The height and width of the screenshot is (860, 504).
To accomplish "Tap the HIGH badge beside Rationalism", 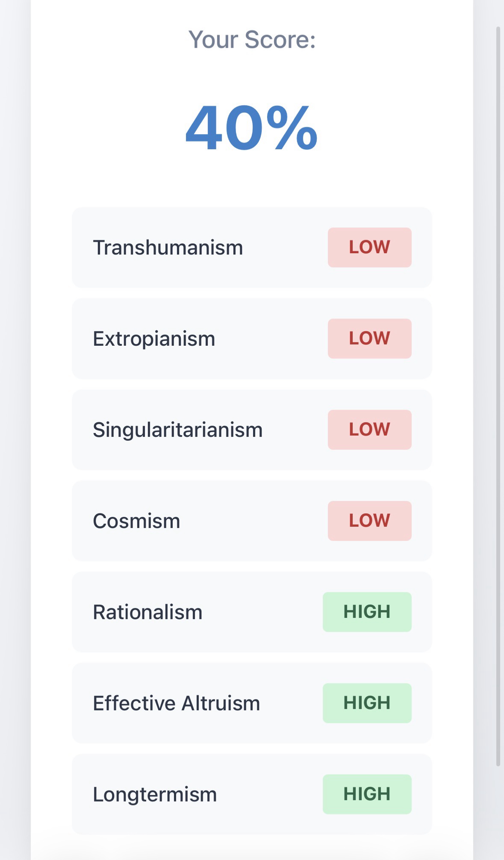I will (367, 612).
